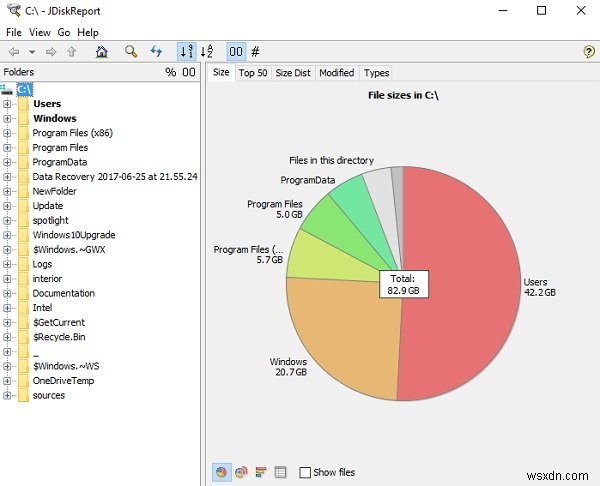The width and height of the screenshot is (600, 486).
Task: Open the View menu
Action: pos(40,33)
